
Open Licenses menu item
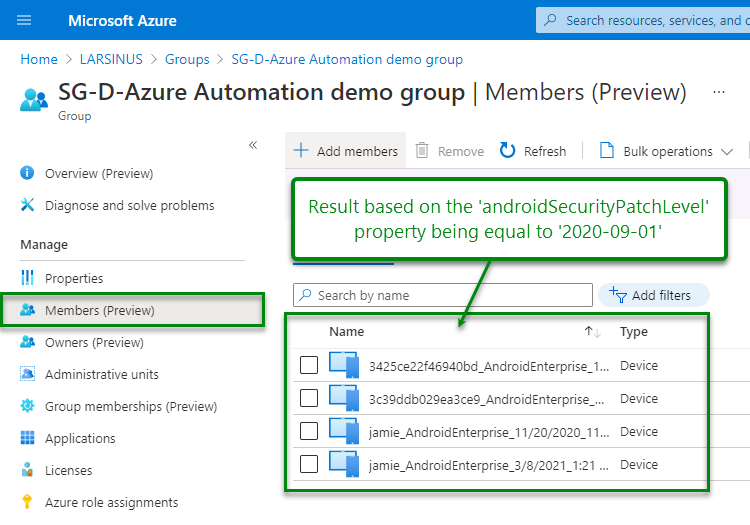point(68,470)
